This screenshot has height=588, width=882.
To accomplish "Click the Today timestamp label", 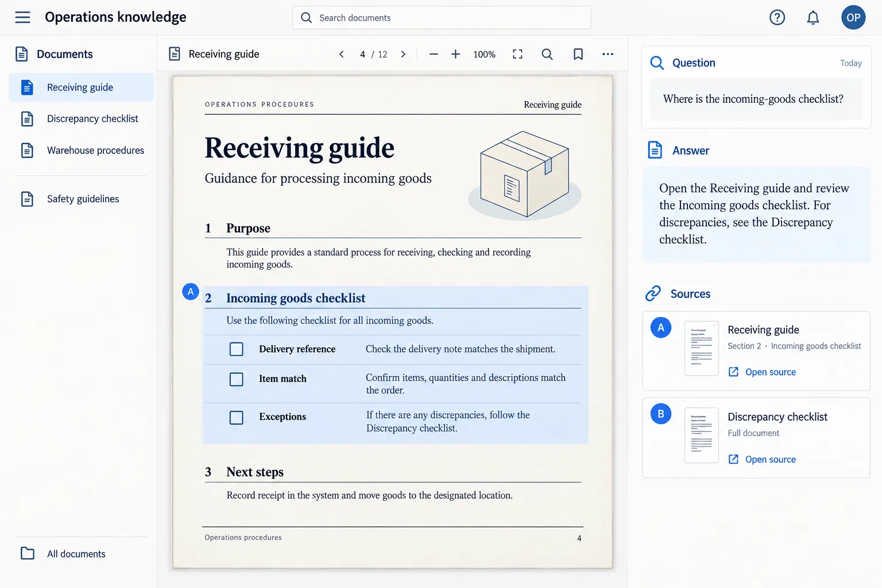I will pyautogui.click(x=850, y=63).
